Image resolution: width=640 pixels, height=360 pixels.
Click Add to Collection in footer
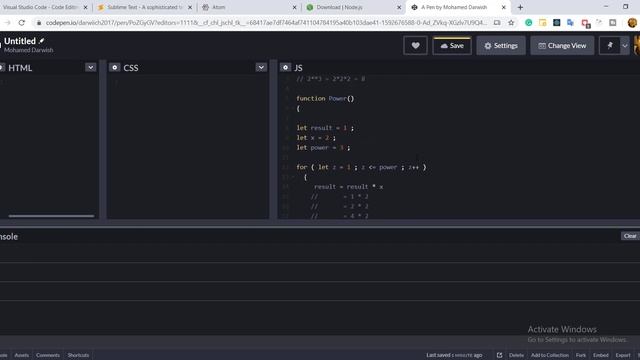tap(550, 355)
